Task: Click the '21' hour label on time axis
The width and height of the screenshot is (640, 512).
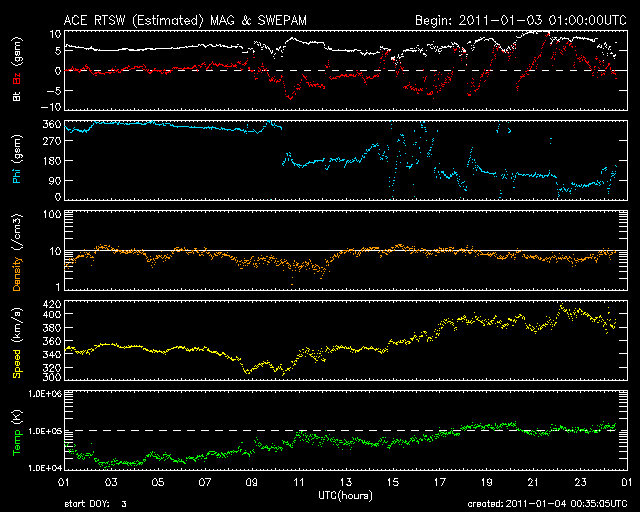Action: (533, 483)
